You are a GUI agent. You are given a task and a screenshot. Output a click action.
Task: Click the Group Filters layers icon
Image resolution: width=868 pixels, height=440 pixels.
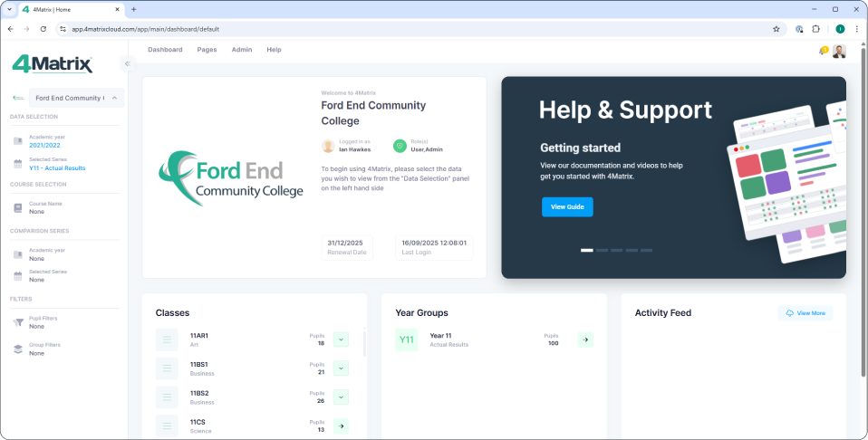tap(18, 349)
